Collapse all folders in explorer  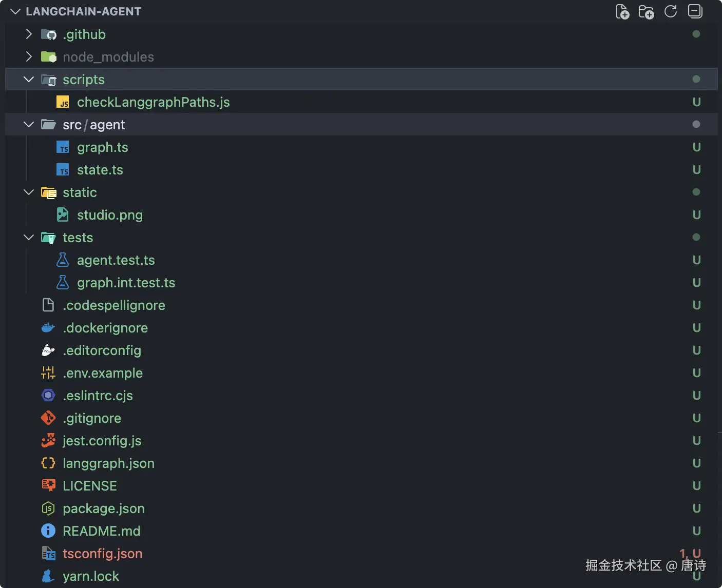695,11
